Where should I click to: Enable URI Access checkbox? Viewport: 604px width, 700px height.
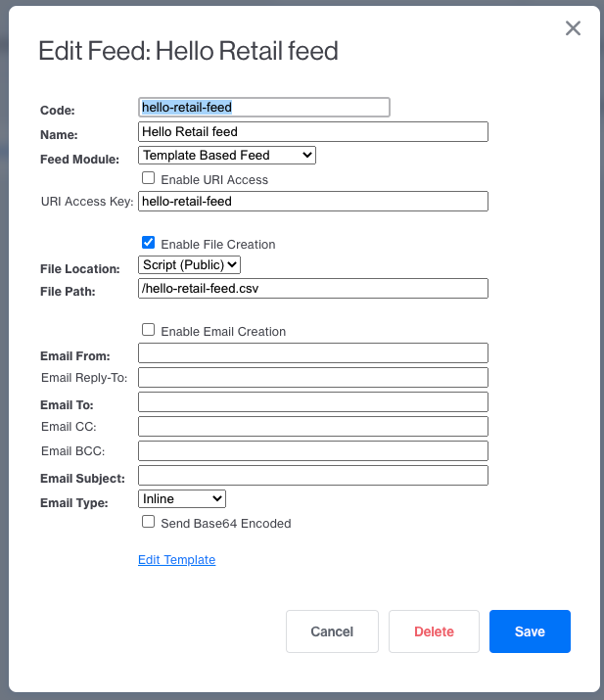[149, 179]
